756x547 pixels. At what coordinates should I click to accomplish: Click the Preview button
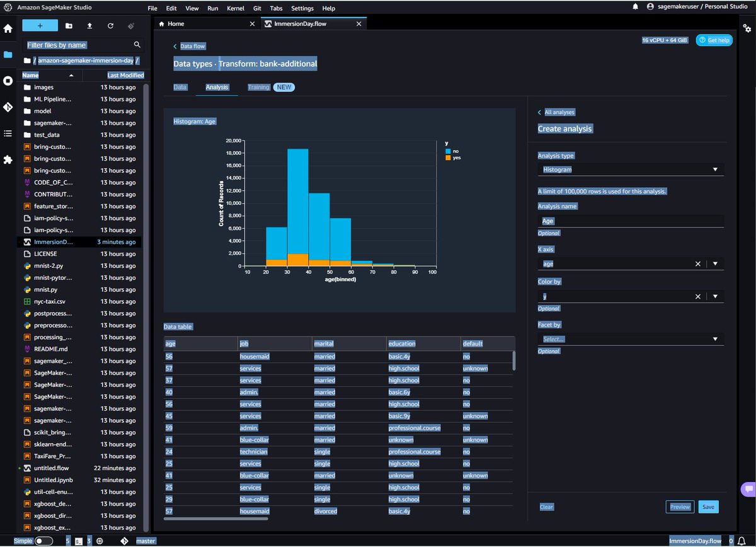tap(680, 507)
